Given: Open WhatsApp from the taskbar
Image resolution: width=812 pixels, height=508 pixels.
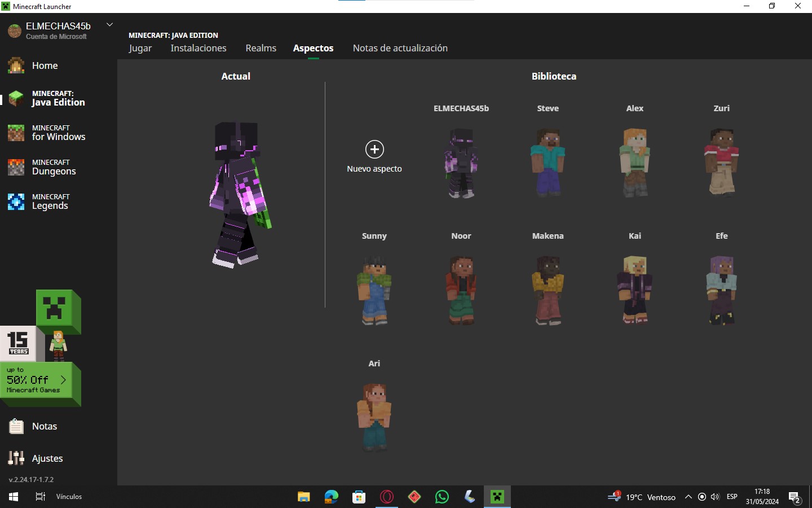Looking at the screenshot, I should tap(442, 497).
